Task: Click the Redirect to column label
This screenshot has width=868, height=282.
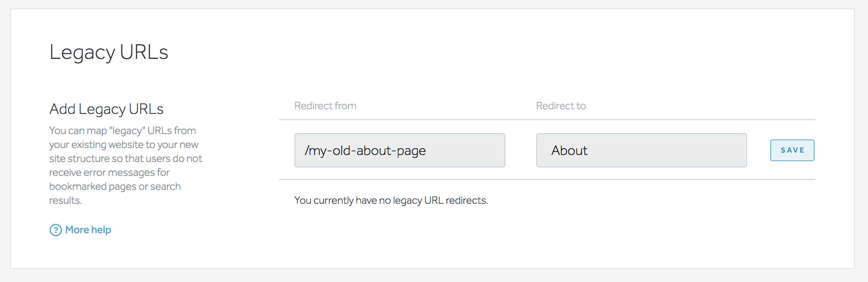Action: [561, 106]
